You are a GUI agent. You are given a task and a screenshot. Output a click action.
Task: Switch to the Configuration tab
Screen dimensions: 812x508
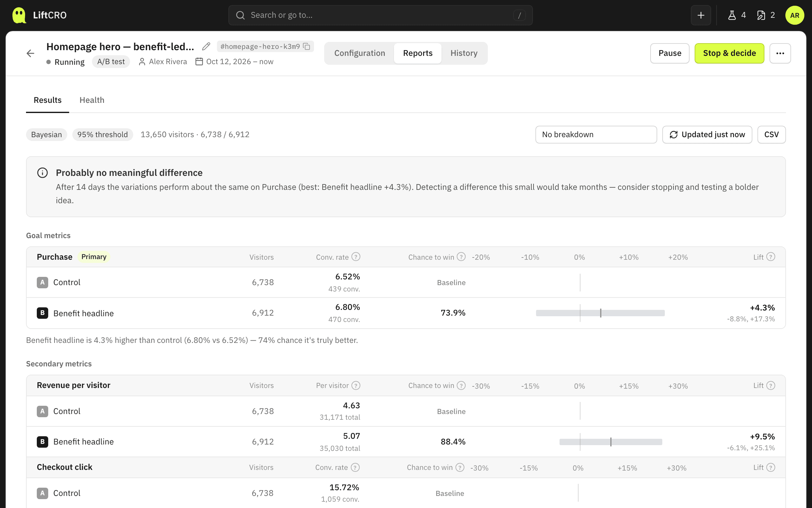coord(359,53)
